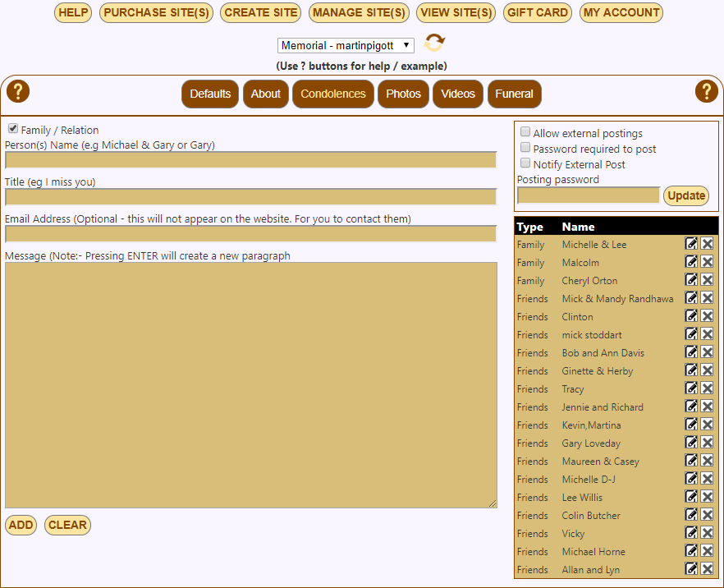Edit the Gary Loveday condolence entry
724x588 pixels.
click(691, 443)
